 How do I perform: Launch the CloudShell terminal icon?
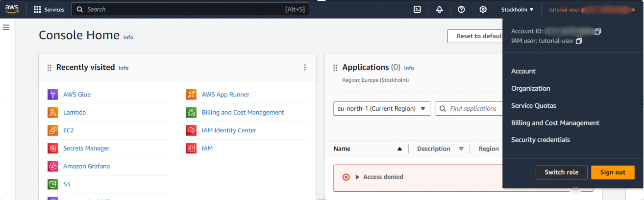point(418,9)
